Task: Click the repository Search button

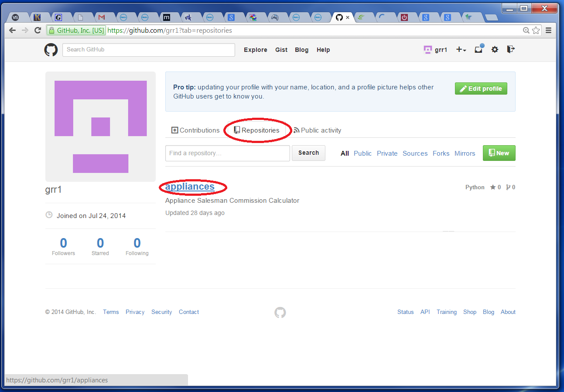Action: point(308,153)
